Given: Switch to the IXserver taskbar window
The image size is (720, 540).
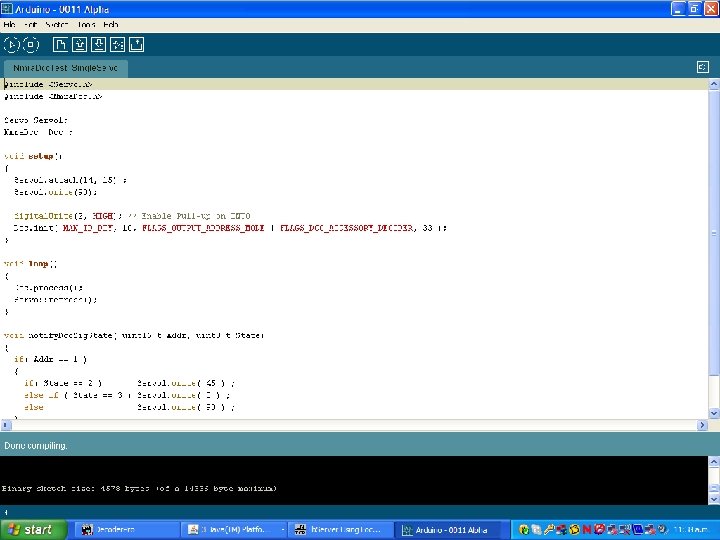Looking at the screenshot, I should click(341, 530).
